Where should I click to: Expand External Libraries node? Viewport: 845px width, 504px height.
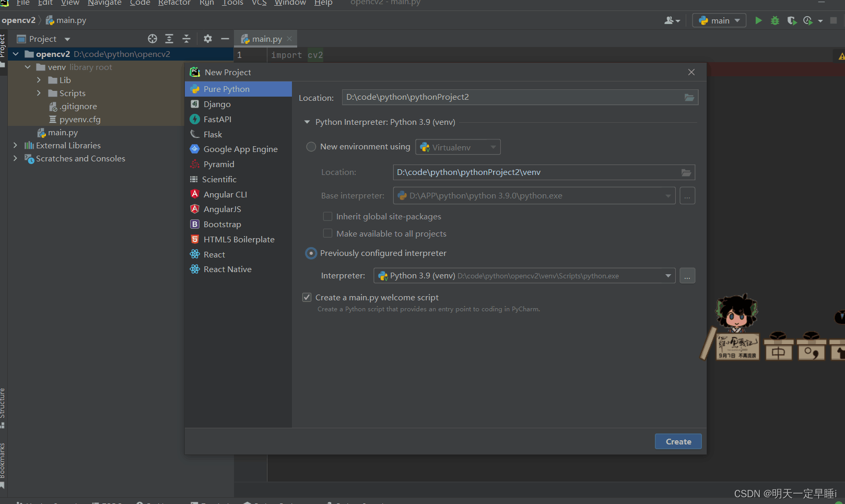[x=15, y=145]
